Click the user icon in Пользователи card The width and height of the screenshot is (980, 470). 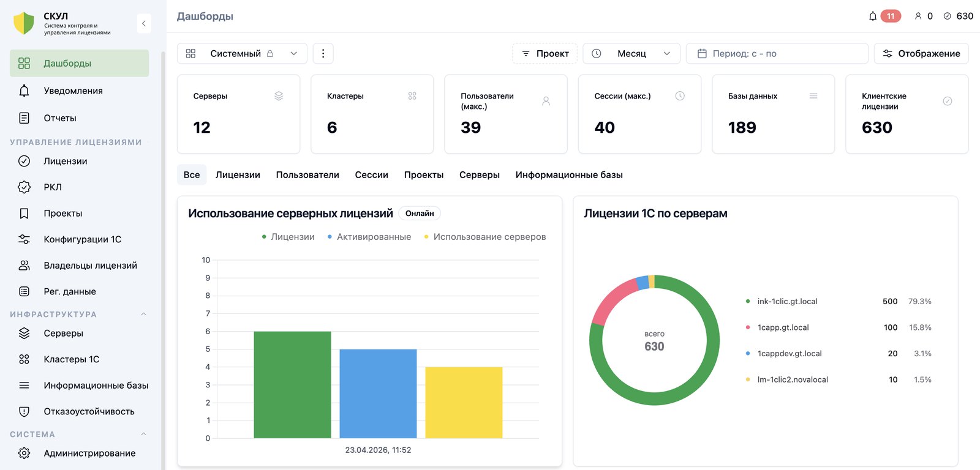[546, 101]
